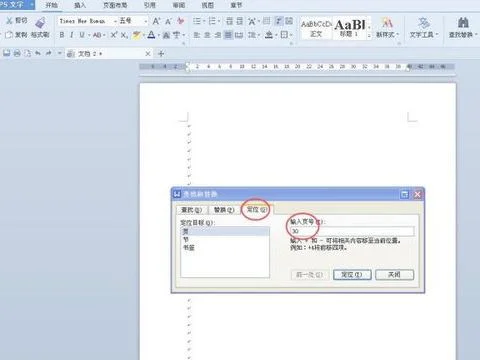Close the 文档 2 document tab
480x360 pixels.
148,53
